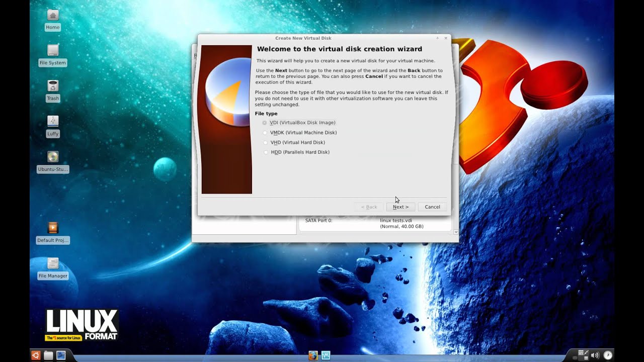The width and height of the screenshot is (644, 362).
Task: Click the 'SATA Port 0:' label
Action: (318, 220)
